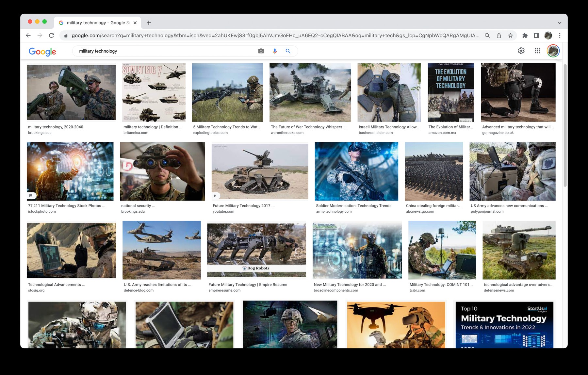Open the zoom magnifier in address bar
The height and width of the screenshot is (375, 588).
(487, 36)
